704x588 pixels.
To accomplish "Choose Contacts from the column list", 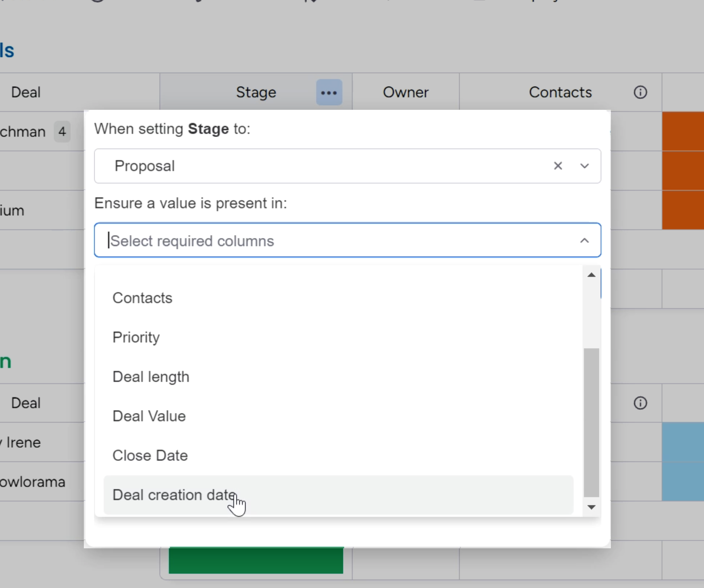I will coord(142,298).
